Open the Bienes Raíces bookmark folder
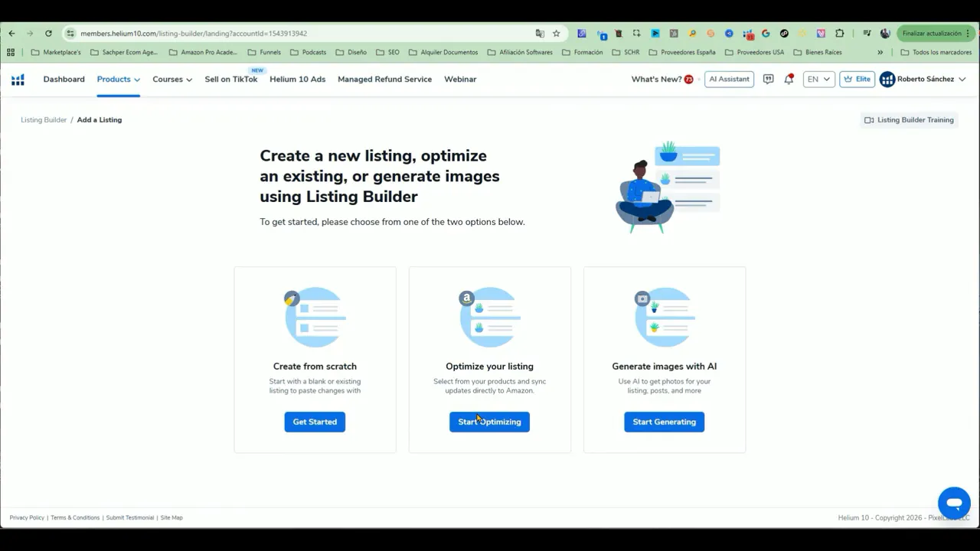 click(818, 53)
